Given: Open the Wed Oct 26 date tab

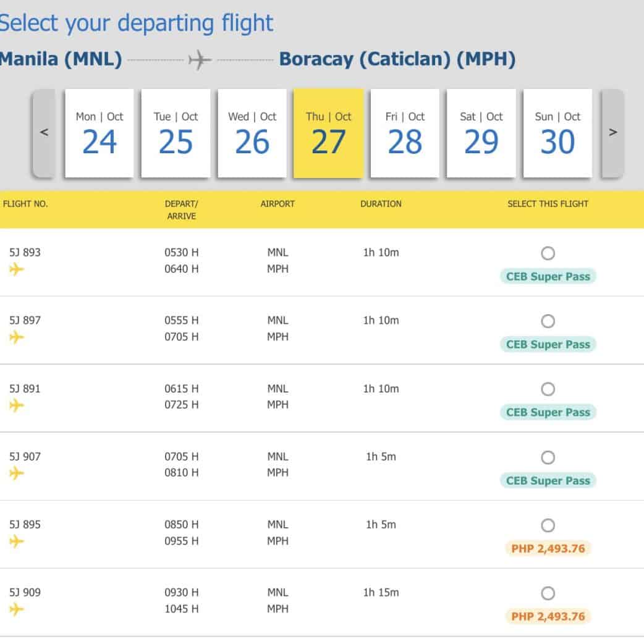Looking at the screenshot, I should (x=252, y=133).
